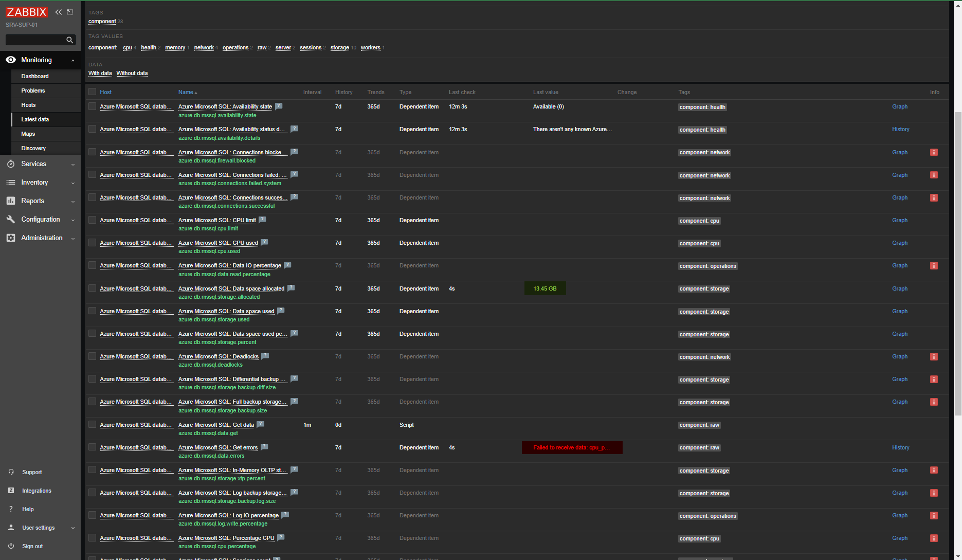Click the Sign out power icon
Screen dimensions: 962x560
coord(11,546)
